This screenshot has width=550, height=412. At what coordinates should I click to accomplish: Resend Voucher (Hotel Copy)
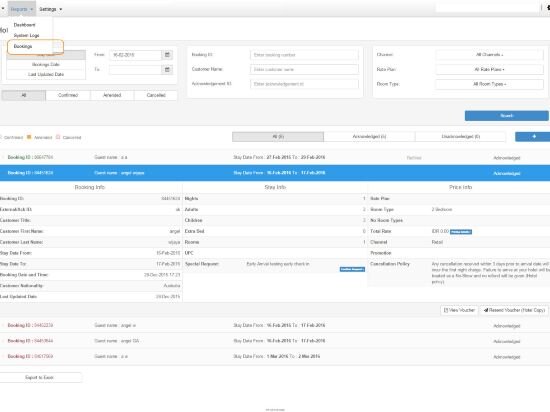514,310
